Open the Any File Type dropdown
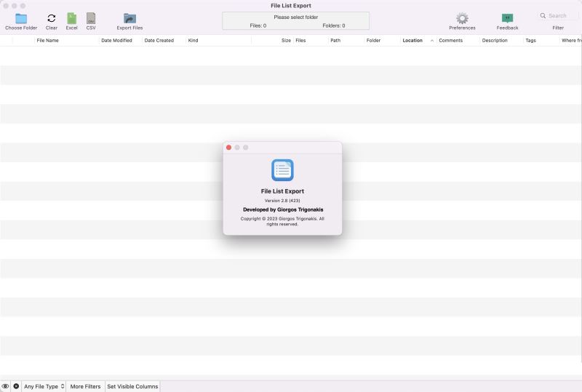 click(x=44, y=386)
